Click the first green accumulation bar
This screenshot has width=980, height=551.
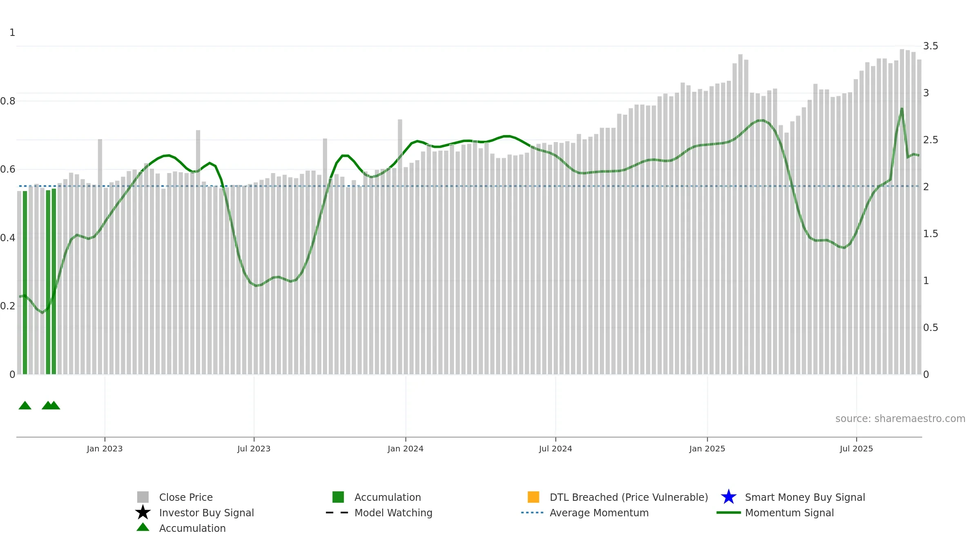pyautogui.click(x=25, y=282)
